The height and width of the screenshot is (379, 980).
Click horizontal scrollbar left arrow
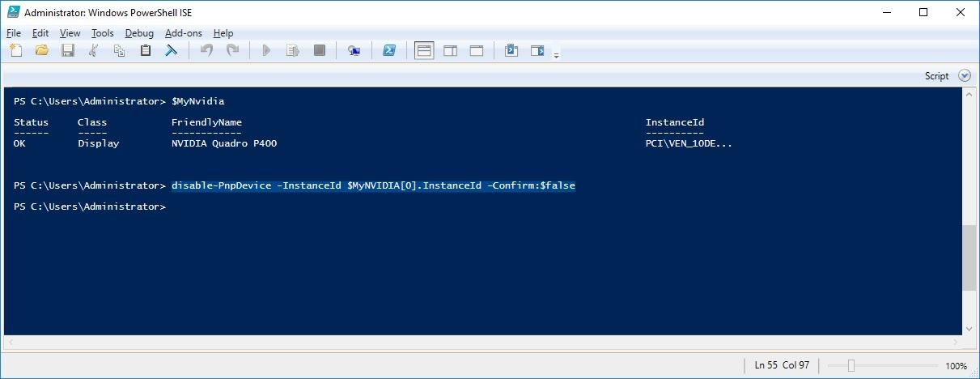[11, 342]
